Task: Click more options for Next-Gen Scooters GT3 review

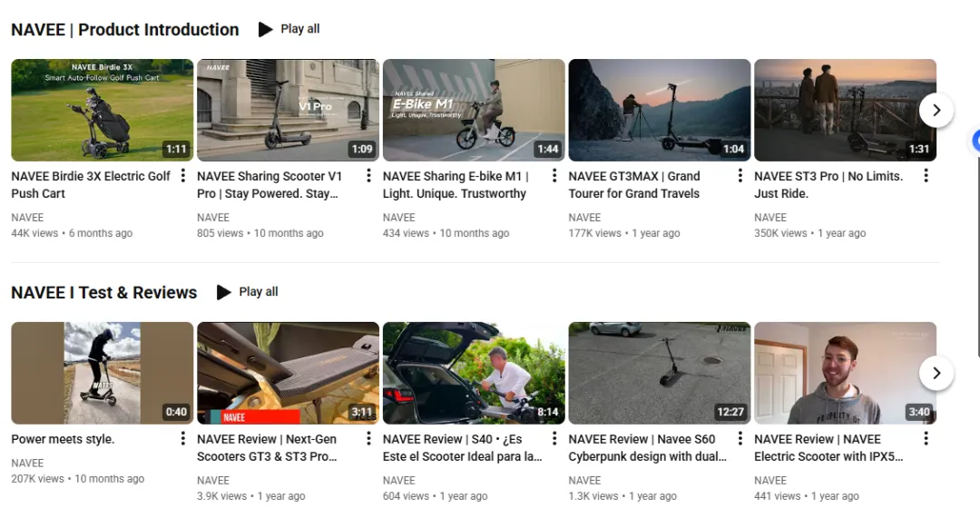Action: (x=368, y=439)
